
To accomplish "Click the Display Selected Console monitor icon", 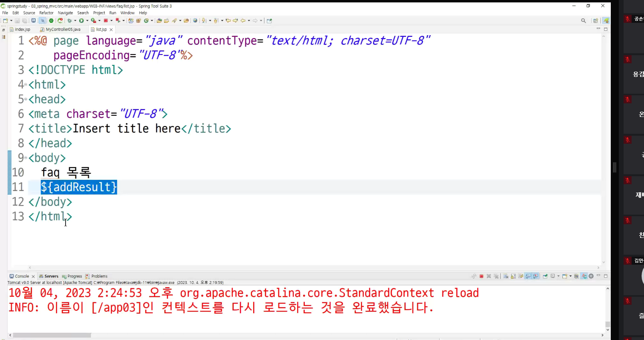I will pos(553,276).
